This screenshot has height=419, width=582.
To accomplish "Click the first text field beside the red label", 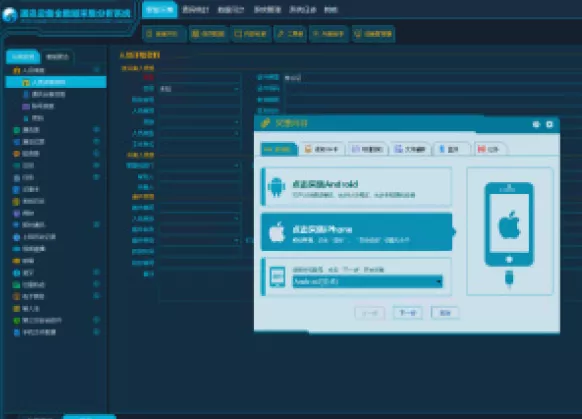I will [x=199, y=78].
